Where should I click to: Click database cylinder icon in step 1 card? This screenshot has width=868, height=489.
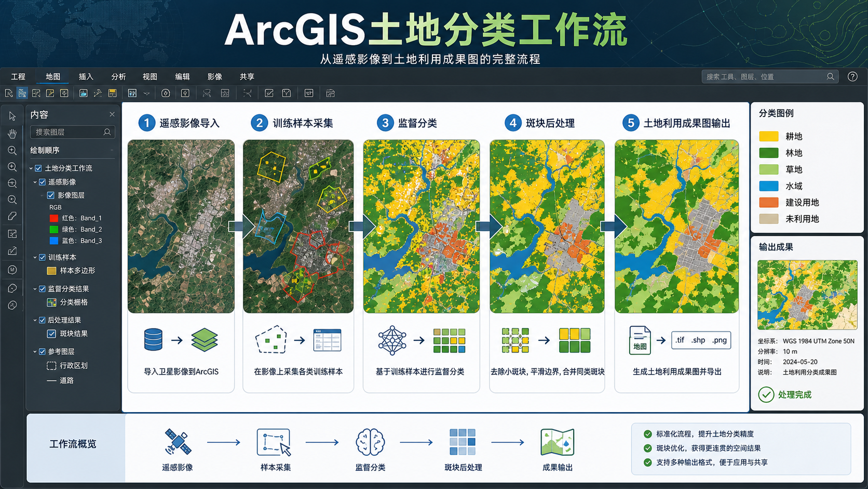coord(153,340)
